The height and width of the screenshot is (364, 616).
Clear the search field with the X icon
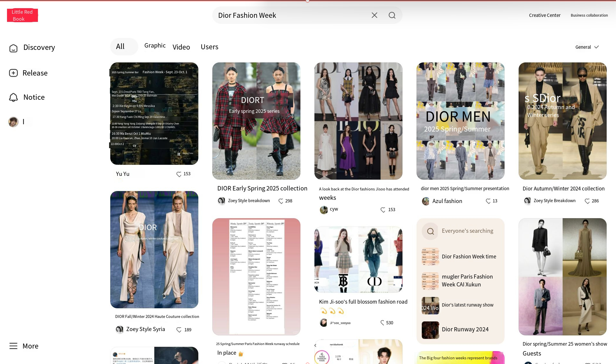[374, 15]
